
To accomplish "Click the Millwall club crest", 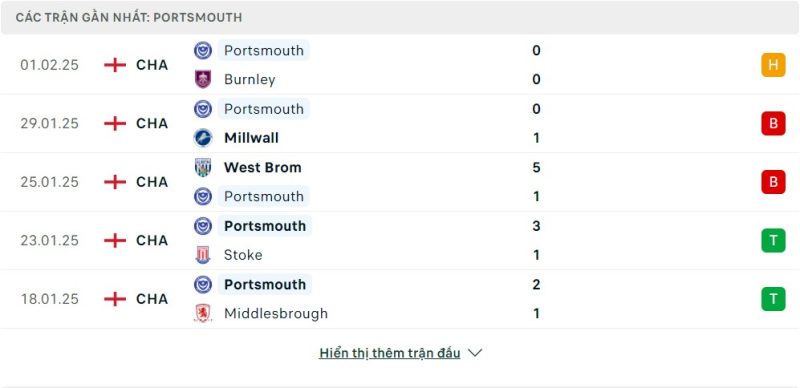I will click(x=203, y=138).
